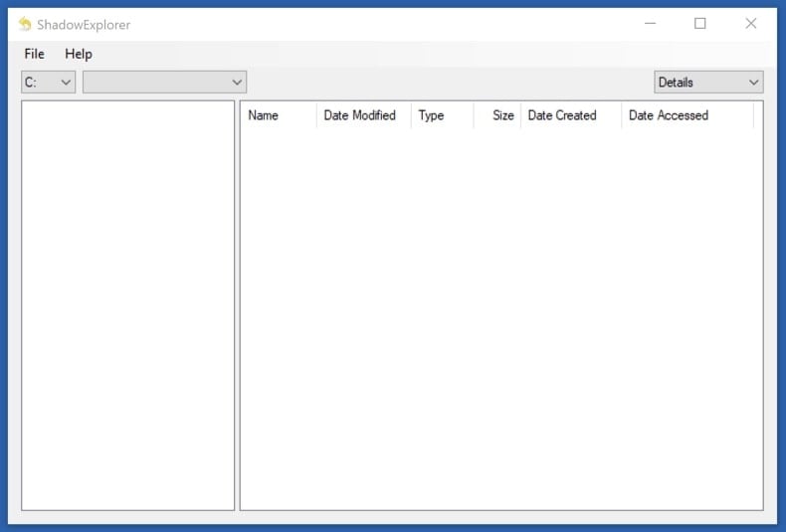The width and height of the screenshot is (786, 532).
Task: Minimize the ShadowExplorer window
Action: [650, 24]
